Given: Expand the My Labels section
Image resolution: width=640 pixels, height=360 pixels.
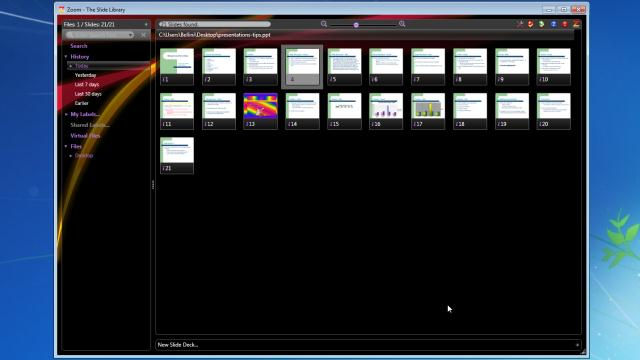Looking at the screenshot, I should pos(66,114).
